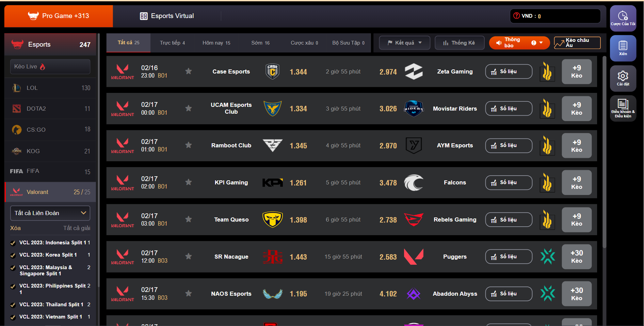The height and width of the screenshot is (326, 644).
Task: Switch to the Trực tiếp tab
Action: point(173,43)
